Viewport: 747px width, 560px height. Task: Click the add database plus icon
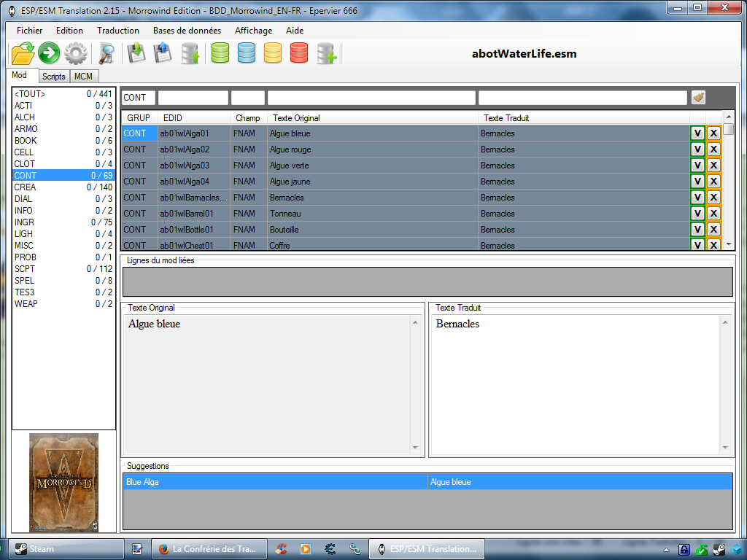click(x=327, y=52)
